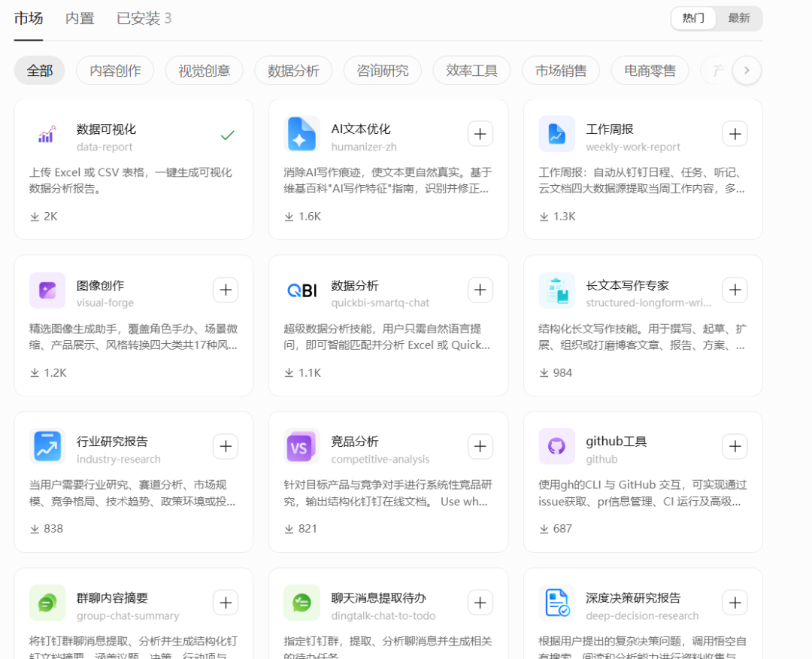Click the 2K download count
Viewport: 812px width, 659px height.
coord(44,217)
